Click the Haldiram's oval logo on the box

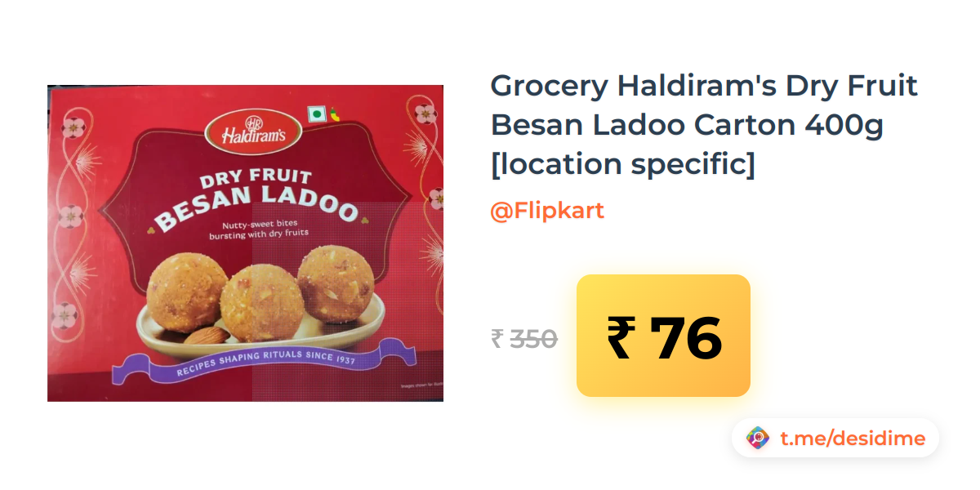pyautogui.click(x=245, y=131)
